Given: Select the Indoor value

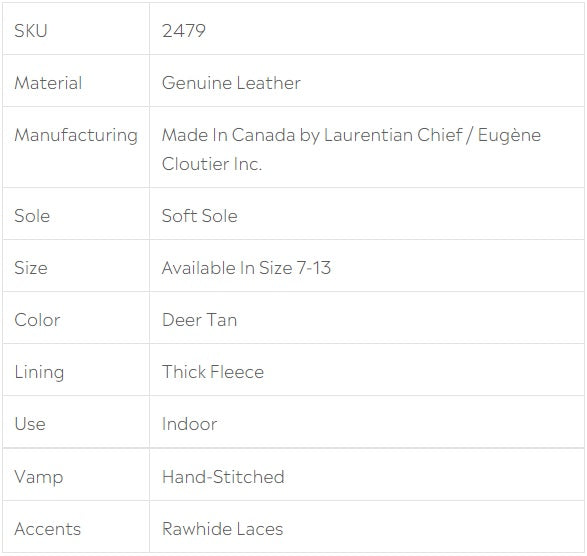Looking at the screenshot, I should pyautogui.click(x=189, y=424).
